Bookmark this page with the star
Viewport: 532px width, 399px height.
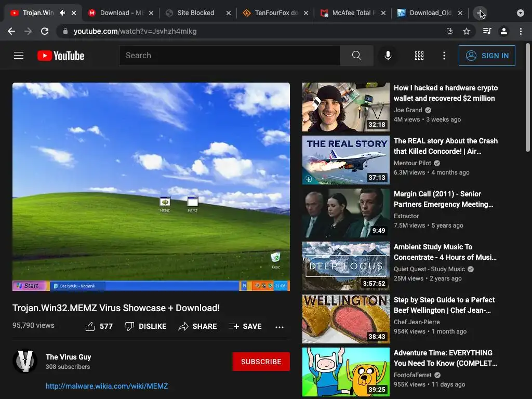(467, 31)
